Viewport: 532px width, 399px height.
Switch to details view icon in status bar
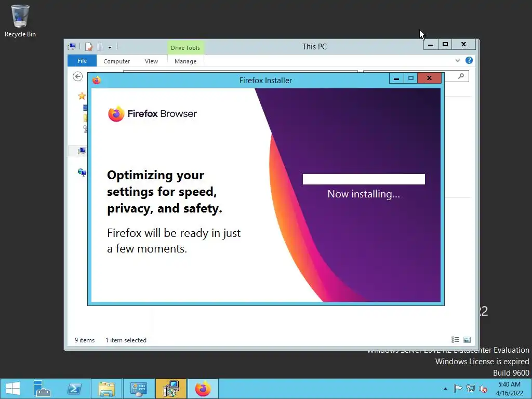(x=455, y=340)
